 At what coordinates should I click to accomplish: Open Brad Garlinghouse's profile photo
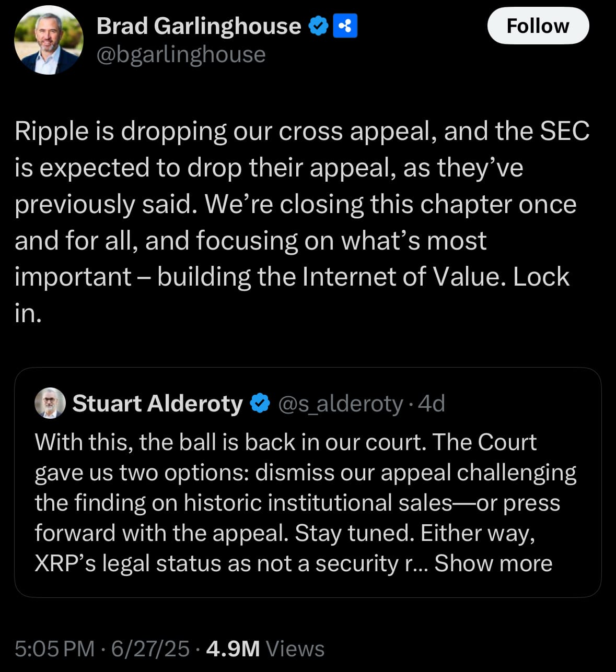point(49,40)
